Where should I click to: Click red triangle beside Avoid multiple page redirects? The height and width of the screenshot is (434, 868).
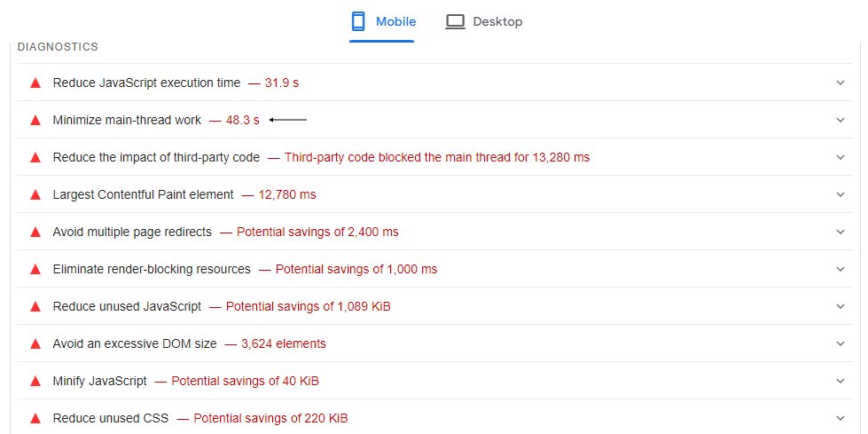tap(35, 233)
